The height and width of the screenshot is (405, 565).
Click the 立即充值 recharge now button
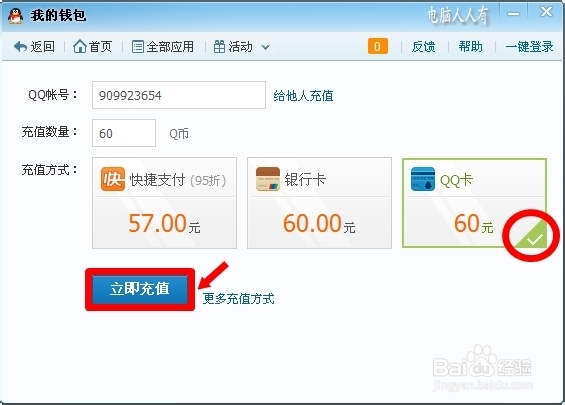tap(140, 289)
